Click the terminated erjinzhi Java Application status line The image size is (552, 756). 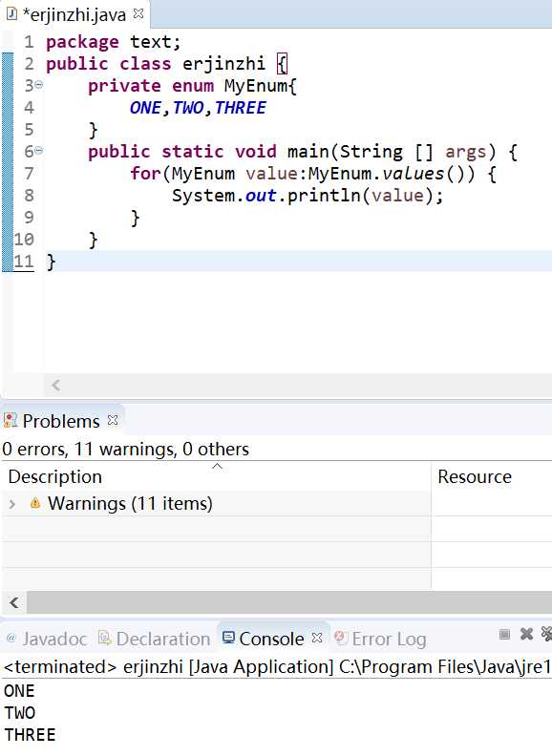277,667
